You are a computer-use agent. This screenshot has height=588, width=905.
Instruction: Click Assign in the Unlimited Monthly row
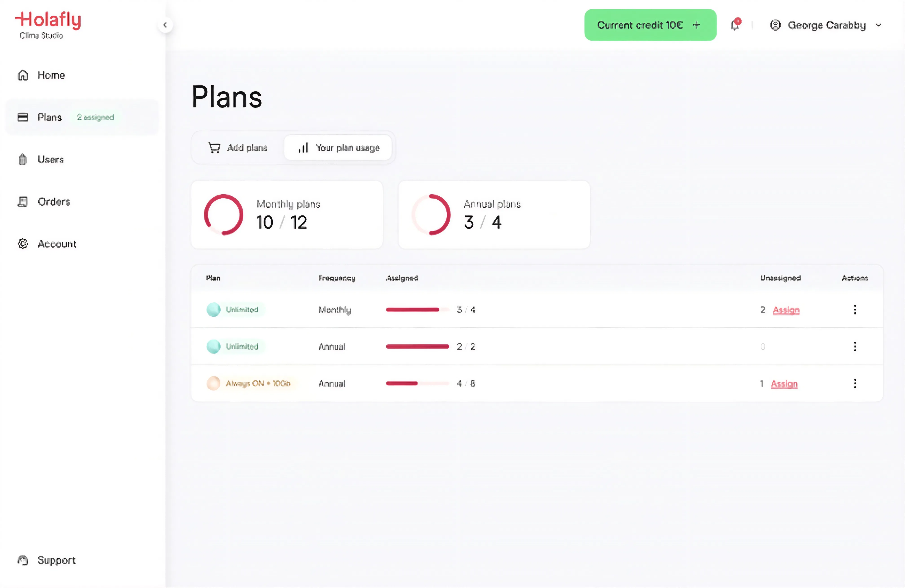[x=786, y=310]
